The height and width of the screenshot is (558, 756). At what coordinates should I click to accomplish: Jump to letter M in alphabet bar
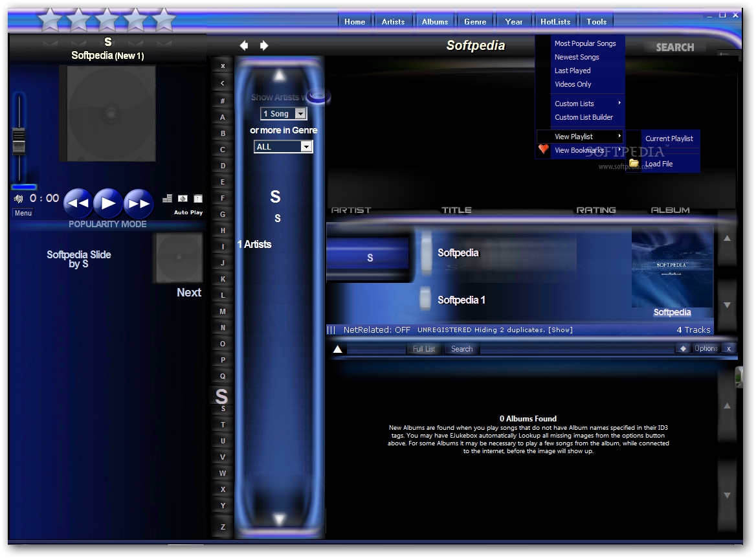coord(223,311)
